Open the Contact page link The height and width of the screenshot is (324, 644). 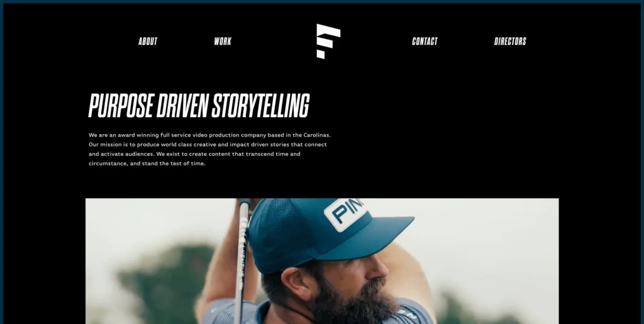click(x=425, y=41)
